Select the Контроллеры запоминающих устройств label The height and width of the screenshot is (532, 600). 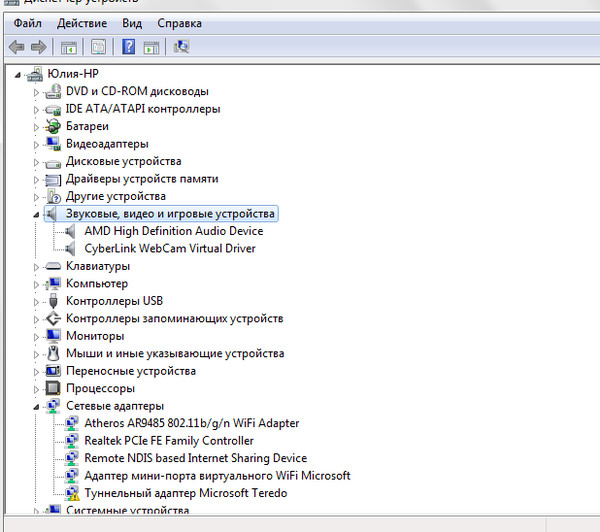coord(174,318)
